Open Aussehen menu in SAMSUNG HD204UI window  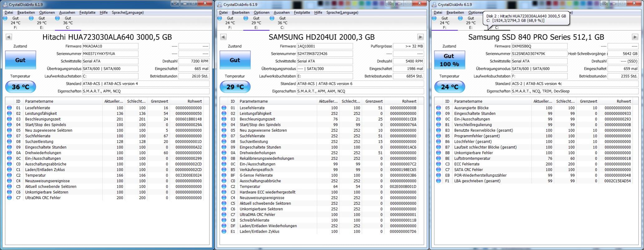pyautogui.click(x=282, y=12)
